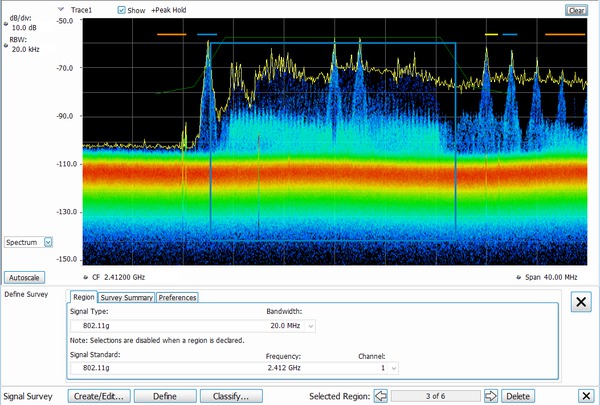The image size is (600, 405).
Task: Uncheck the Show trace checkbox
Action: coord(122,10)
